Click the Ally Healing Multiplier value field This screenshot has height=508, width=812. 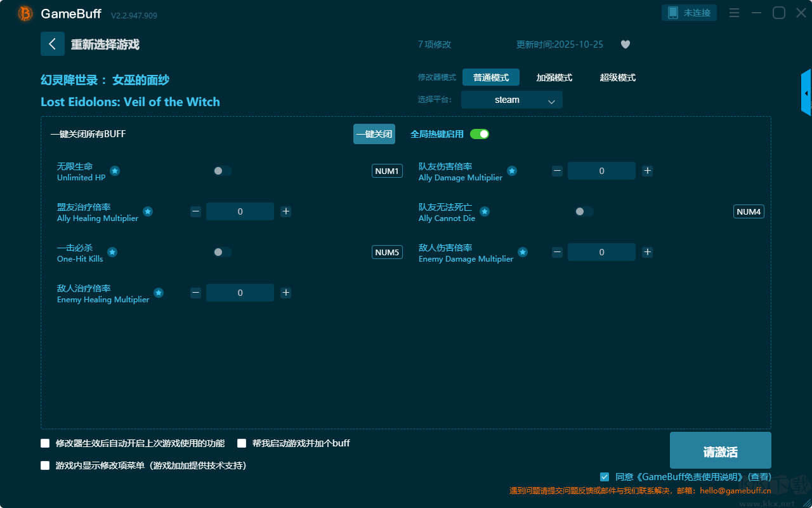pos(240,211)
